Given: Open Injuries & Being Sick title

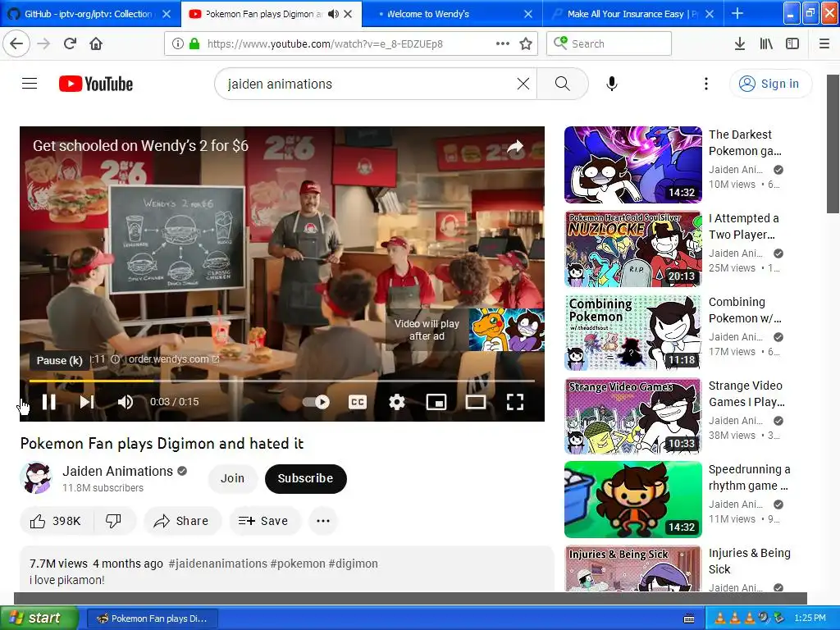Looking at the screenshot, I should (x=749, y=561).
